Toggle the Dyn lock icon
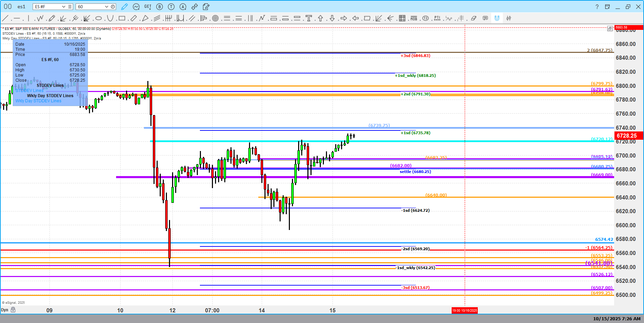This screenshot has width=644, height=323. tap(13, 310)
